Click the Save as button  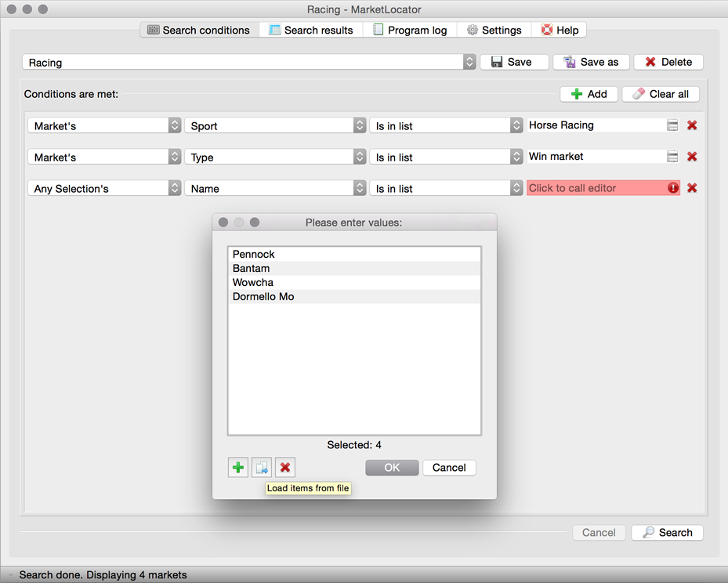[x=591, y=62]
